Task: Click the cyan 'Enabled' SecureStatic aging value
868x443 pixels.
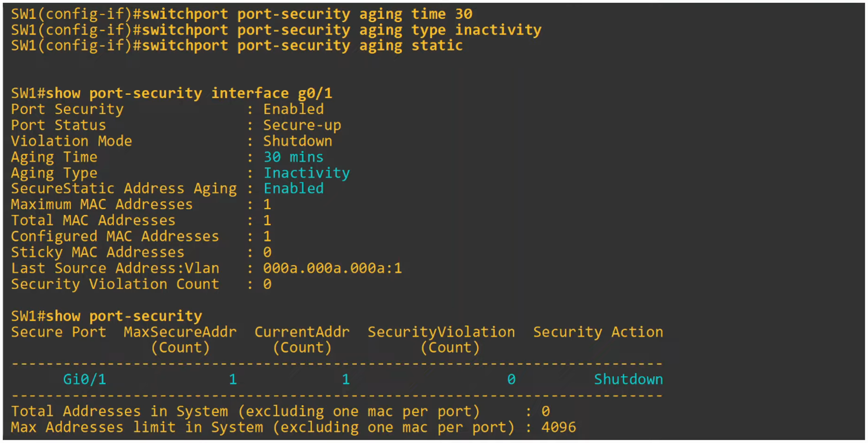Action: (293, 188)
